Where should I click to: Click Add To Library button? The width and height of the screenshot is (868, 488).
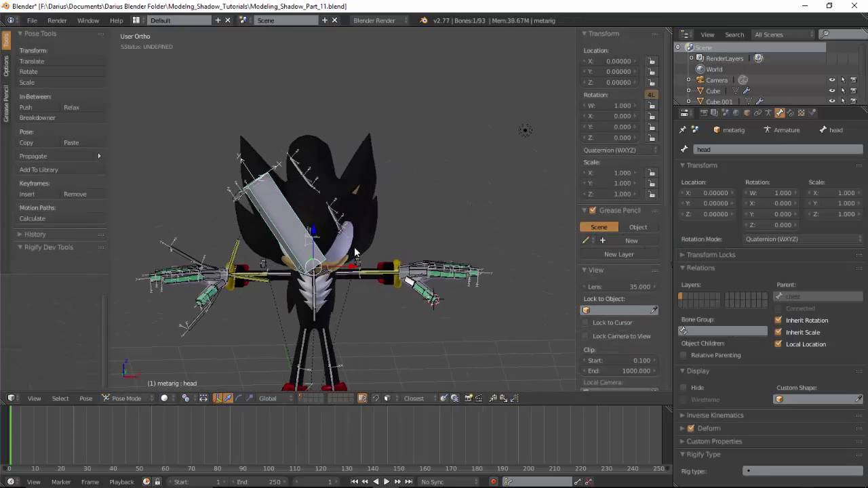[x=60, y=169]
